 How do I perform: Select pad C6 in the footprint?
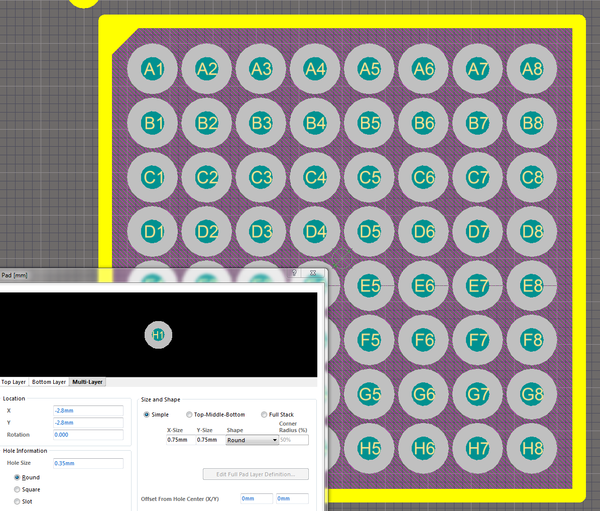(x=424, y=177)
